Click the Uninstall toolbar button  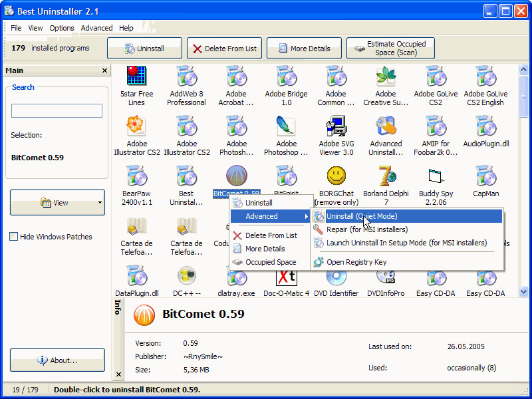click(x=144, y=48)
